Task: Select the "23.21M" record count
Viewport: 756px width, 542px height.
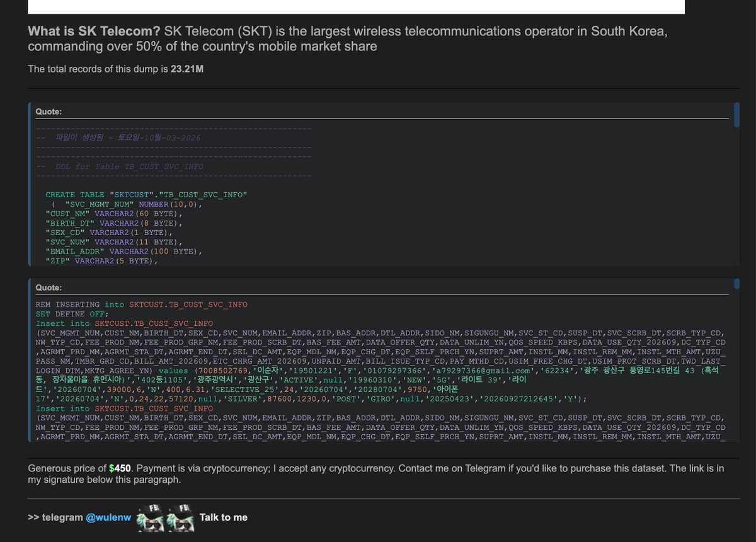Action: click(187, 69)
